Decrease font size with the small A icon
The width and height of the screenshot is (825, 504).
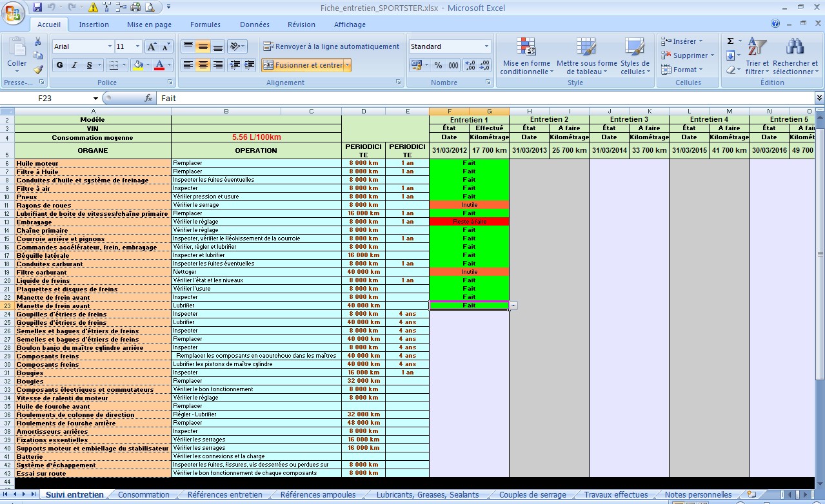point(166,46)
